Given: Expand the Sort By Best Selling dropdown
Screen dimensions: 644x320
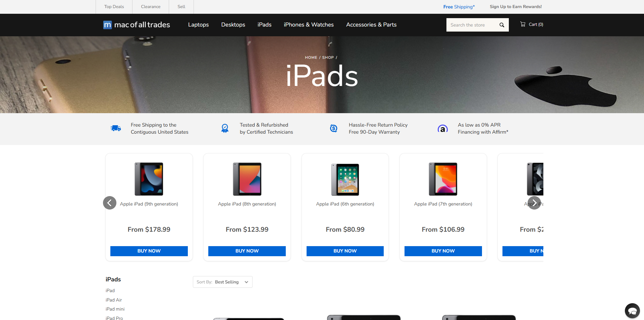Looking at the screenshot, I should coord(222,282).
